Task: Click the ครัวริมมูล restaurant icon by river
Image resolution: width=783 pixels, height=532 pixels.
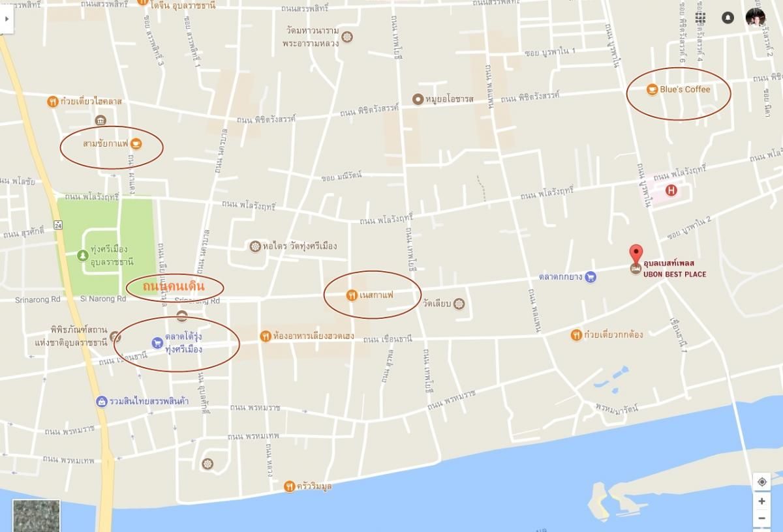Action: click(x=289, y=486)
